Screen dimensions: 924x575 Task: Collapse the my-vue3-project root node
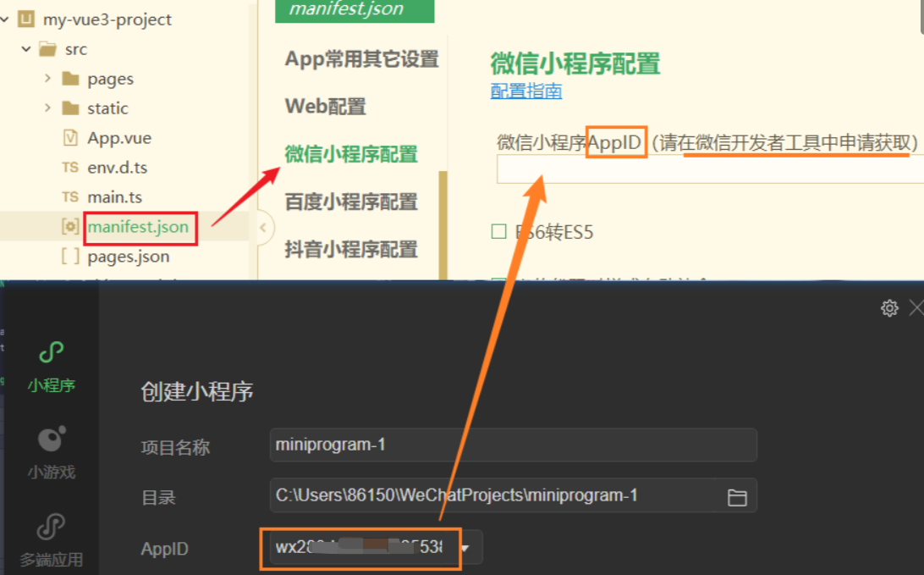4,19
